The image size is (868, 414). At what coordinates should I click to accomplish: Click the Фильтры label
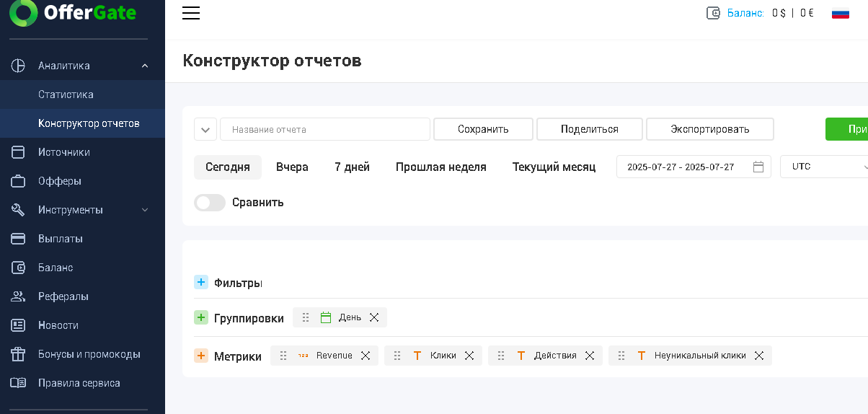(238, 283)
